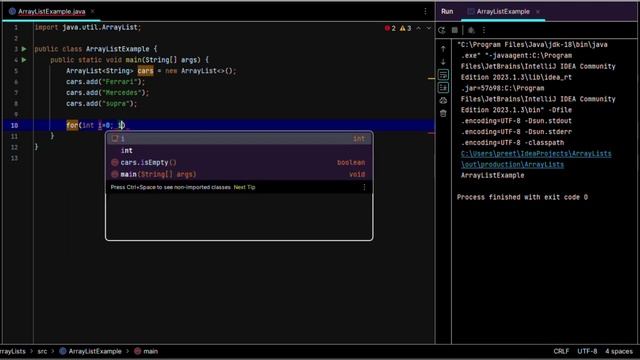
Task: Click the Run toolbar icon beside stop
Action: 471,30
